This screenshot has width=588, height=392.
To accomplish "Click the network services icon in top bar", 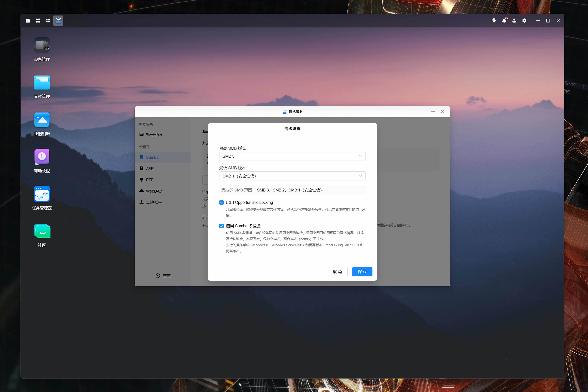I will [x=58, y=20].
